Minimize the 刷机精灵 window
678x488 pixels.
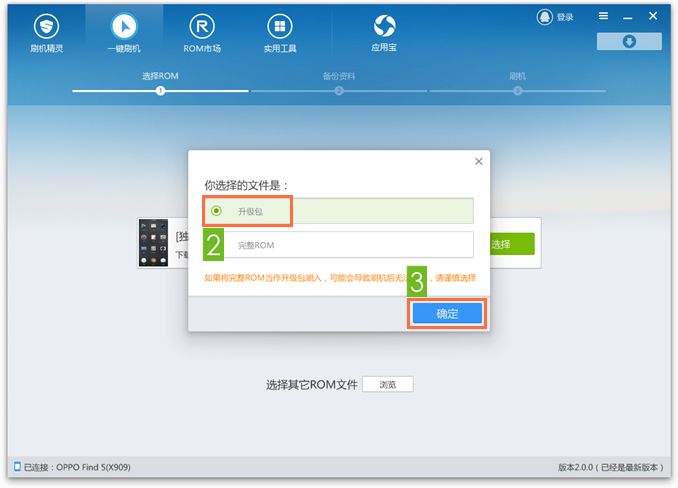(x=628, y=17)
